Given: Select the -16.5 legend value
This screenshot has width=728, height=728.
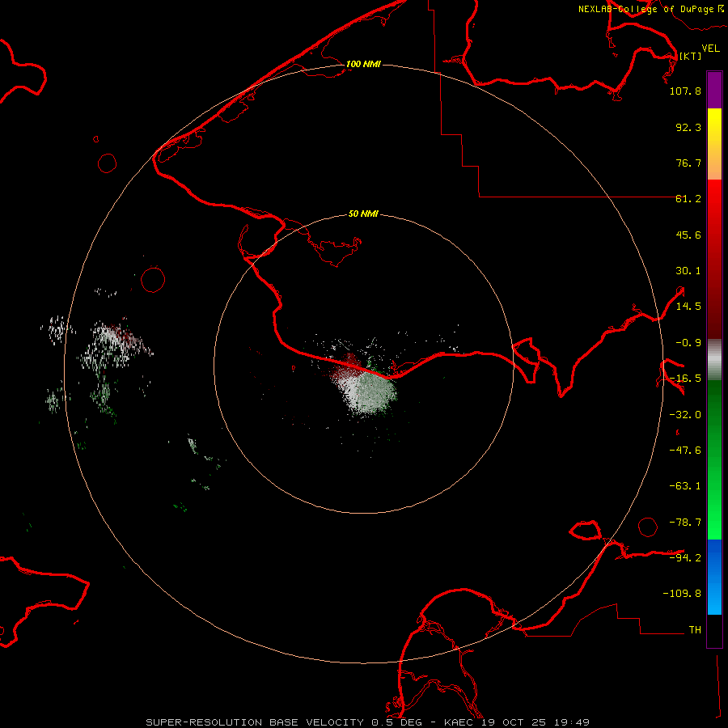Looking at the screenshot, I should coord(685,379).
